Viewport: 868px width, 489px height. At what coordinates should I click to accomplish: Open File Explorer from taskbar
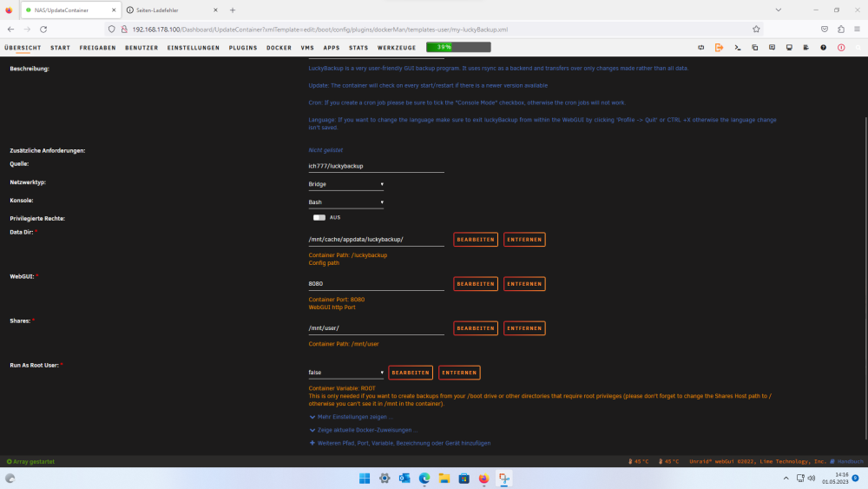(x=444, y=479)
